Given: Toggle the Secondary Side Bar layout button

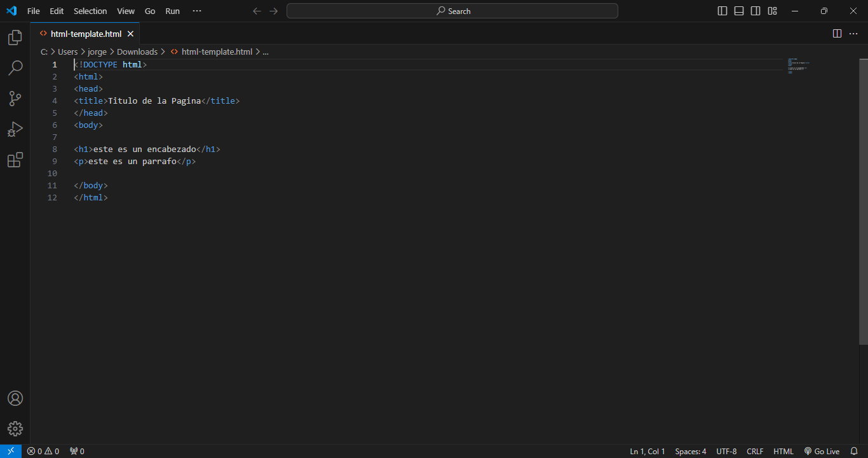Looking at the screenshot, I should 756,11.
